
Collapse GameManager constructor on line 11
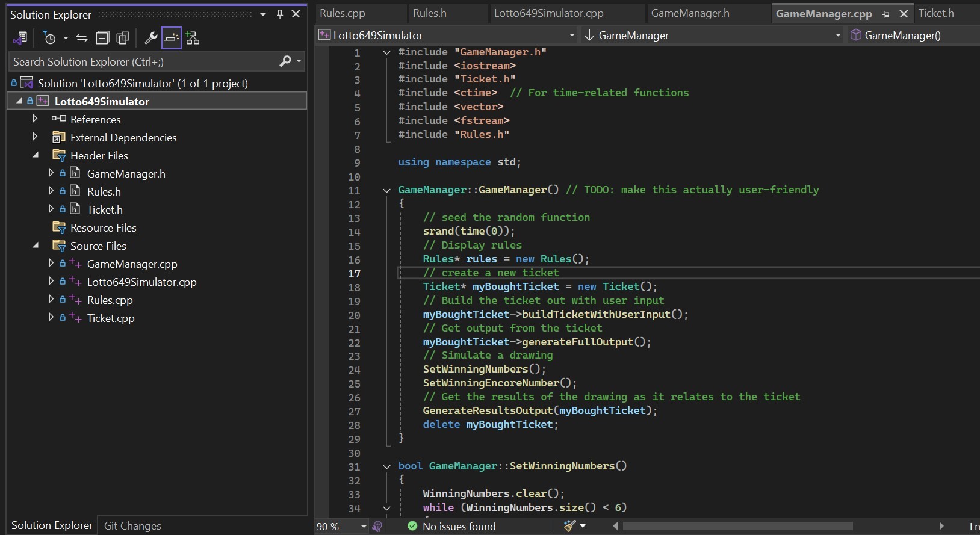pyautogui.click(x=386, y=190)
